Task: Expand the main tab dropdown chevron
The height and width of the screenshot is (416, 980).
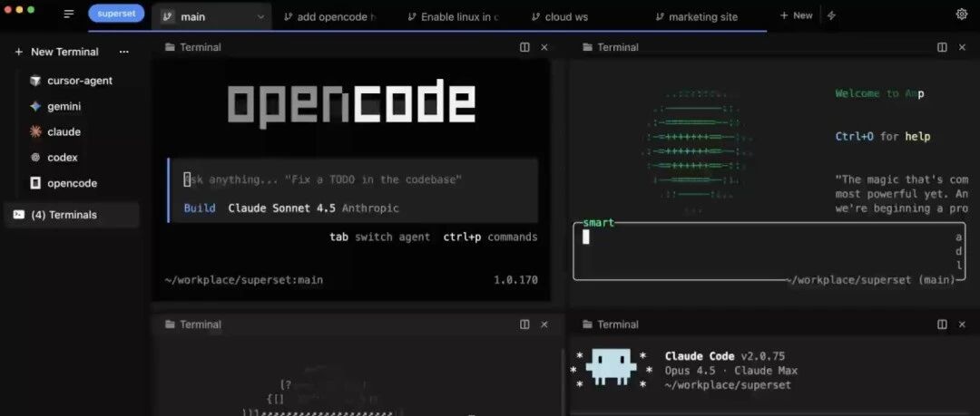Action: [261, 17]
